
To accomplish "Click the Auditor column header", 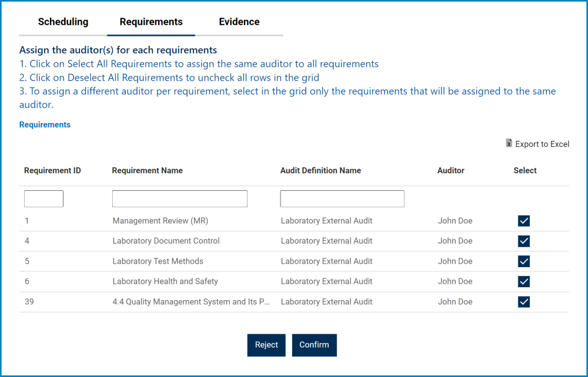I will pyautogui.click(x=450, y=170).
